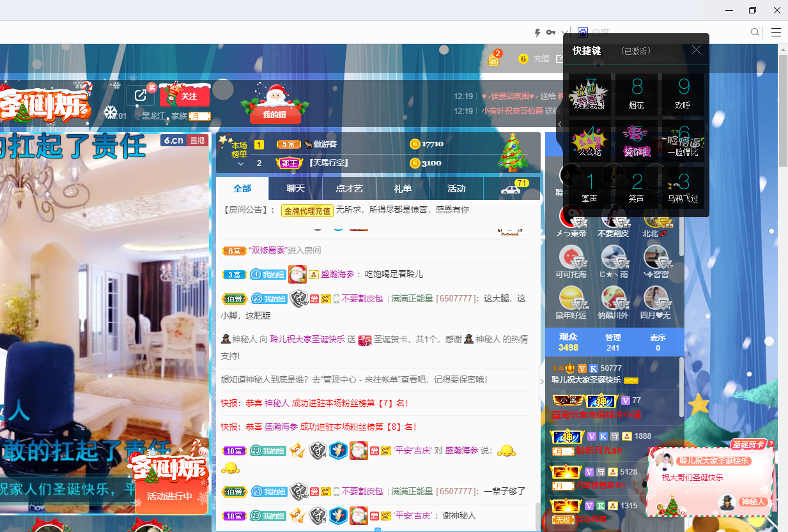Click the 6.cn 直播 logo on video

click(185, 141)
